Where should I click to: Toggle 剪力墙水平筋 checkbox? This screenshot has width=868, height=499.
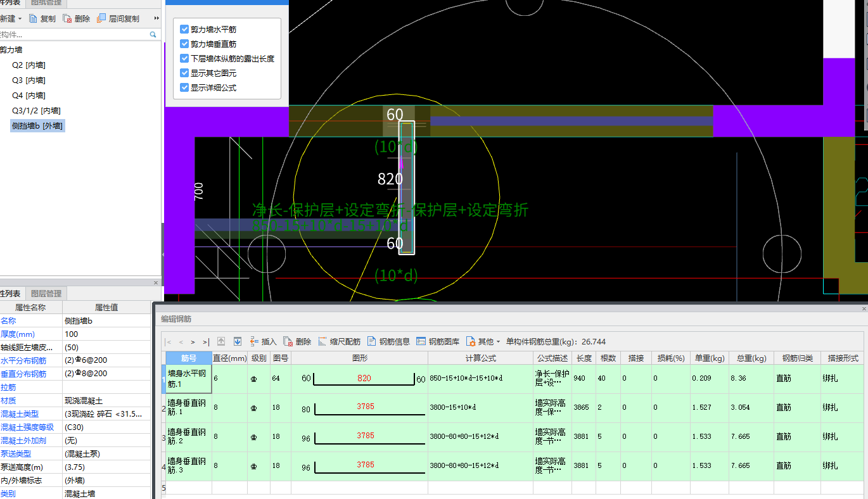click(x=184, y=29)
